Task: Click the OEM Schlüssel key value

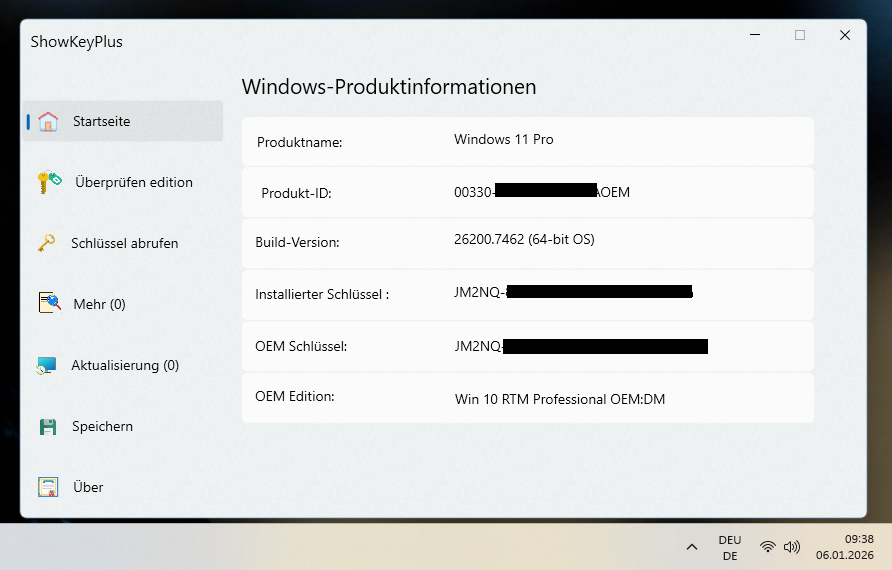Action: [x=581, y=346]
